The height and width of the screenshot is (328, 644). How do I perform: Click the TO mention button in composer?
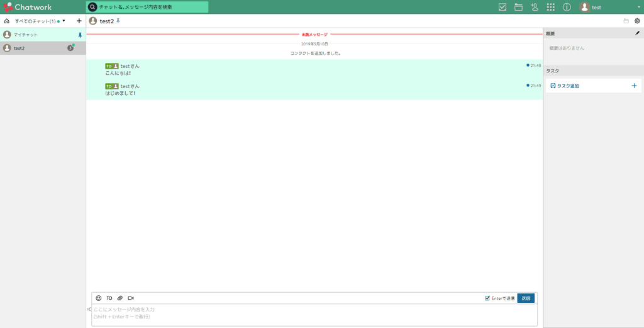tap(109, 298)
